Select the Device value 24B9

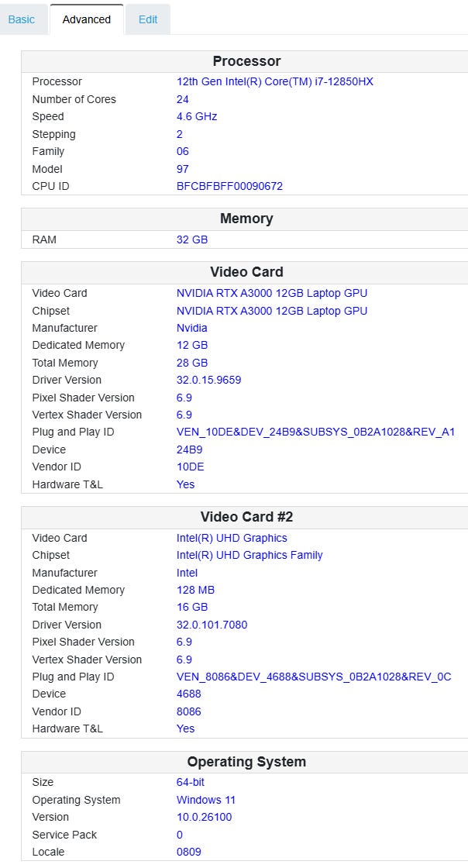click(x=189, y=449)
